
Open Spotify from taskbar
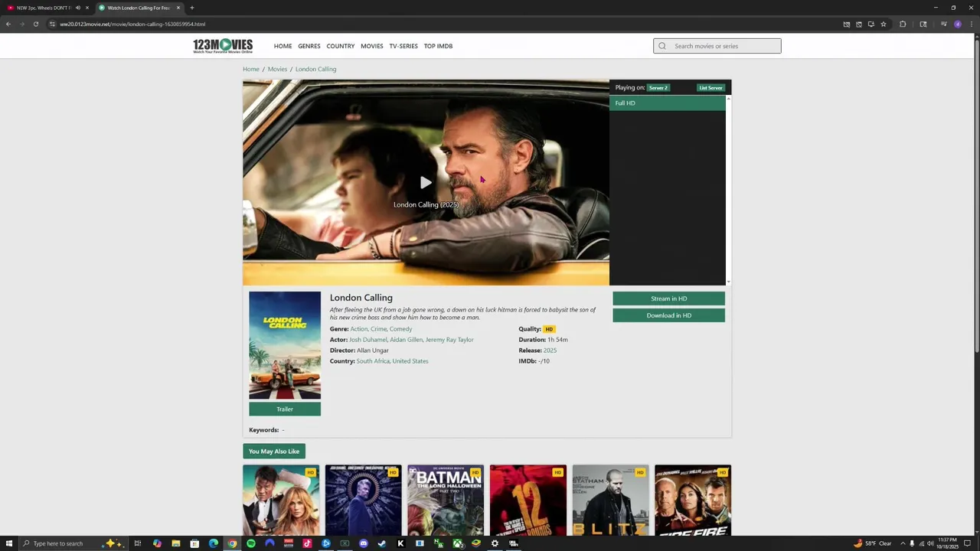(x=250, y=543)
